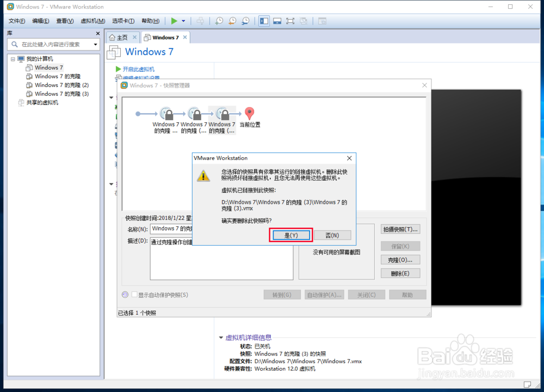Open the 查看(V) menu
Viewport: 544px width, 392px height.
(x=65, y=21)
